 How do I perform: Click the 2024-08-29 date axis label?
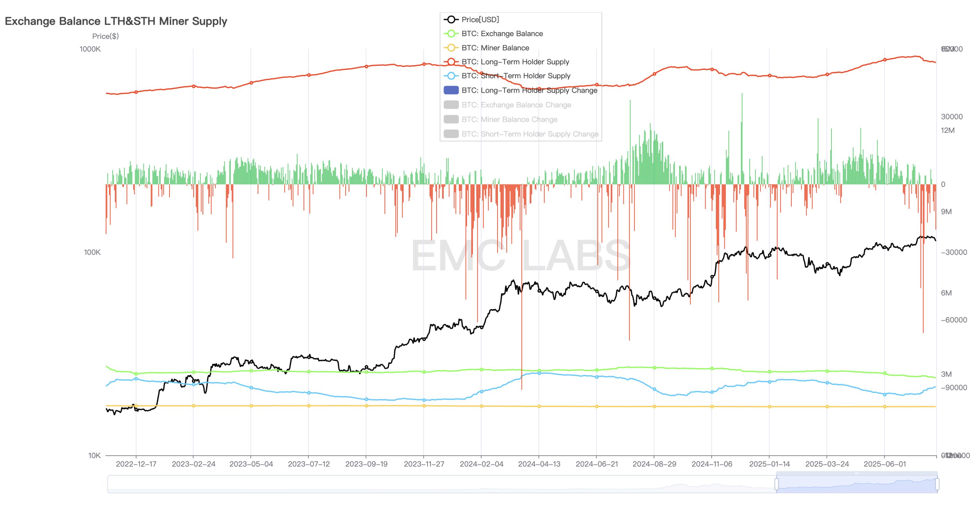point(654,464)
